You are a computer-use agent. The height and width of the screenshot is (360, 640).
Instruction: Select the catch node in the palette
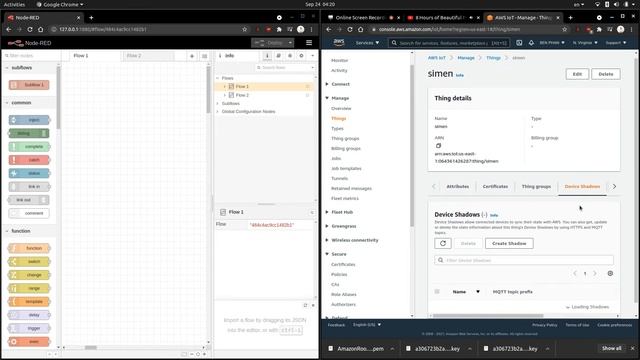tap(29, 160)
